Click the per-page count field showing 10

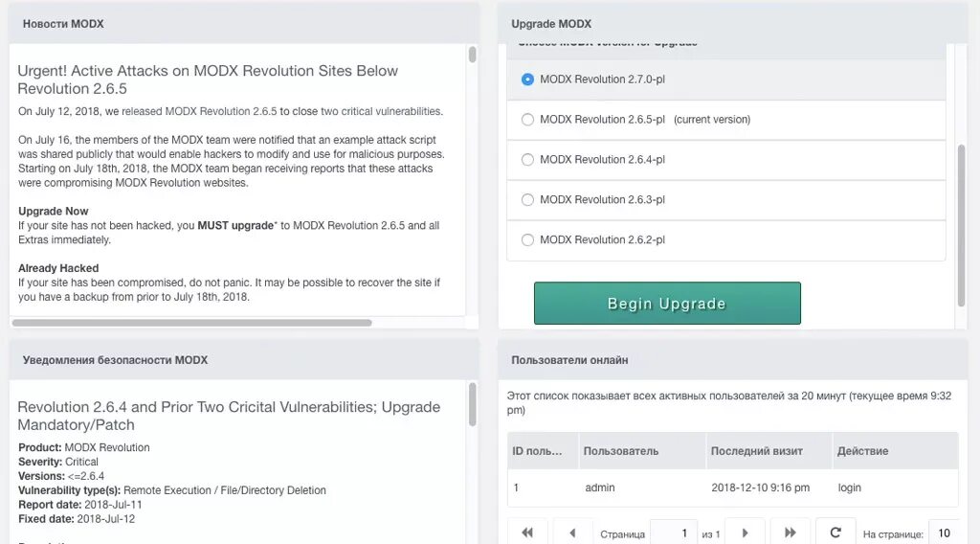[x=944, y=533]
